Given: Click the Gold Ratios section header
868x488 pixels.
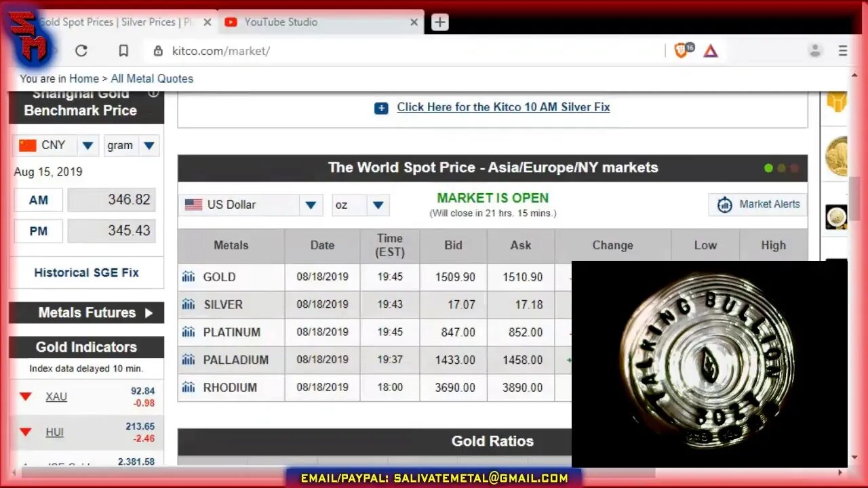Looking at the screenshot, I should (x=492, y=441).
